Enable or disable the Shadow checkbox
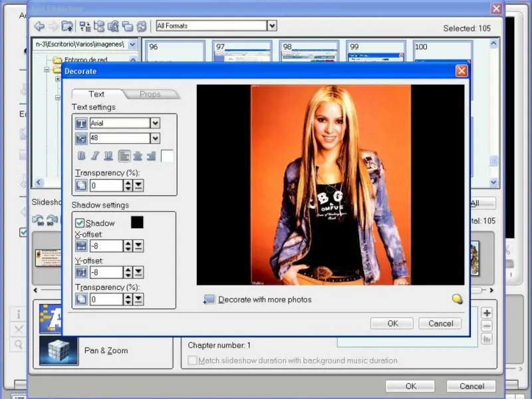The height and width of the screenshot is (399, 532). [80, 223]
